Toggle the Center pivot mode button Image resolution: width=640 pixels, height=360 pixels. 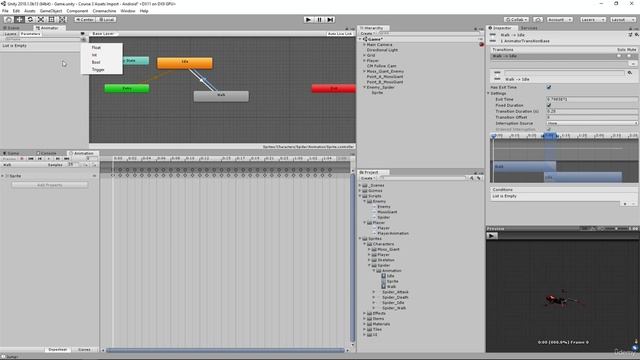[x=84, y=20]
